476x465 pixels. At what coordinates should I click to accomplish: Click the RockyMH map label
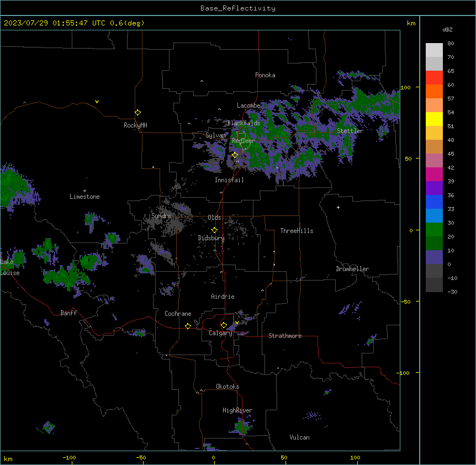tap(135, 125)
